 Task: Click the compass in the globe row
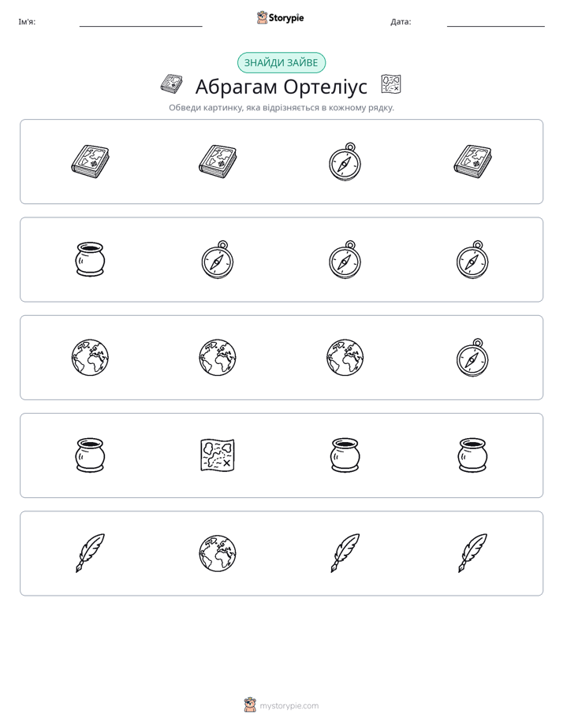pos(472,358)
